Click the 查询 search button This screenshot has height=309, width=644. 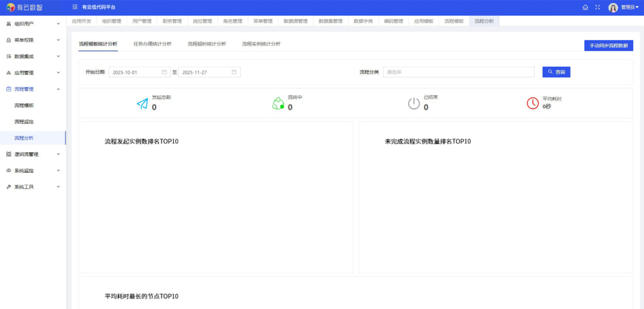(x=556, y=72)
